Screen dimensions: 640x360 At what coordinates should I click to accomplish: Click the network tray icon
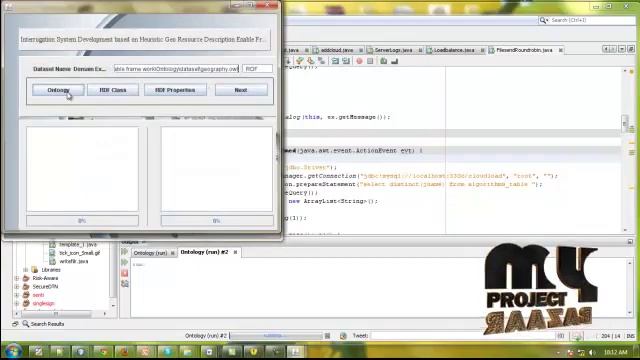tap(581, 352)
